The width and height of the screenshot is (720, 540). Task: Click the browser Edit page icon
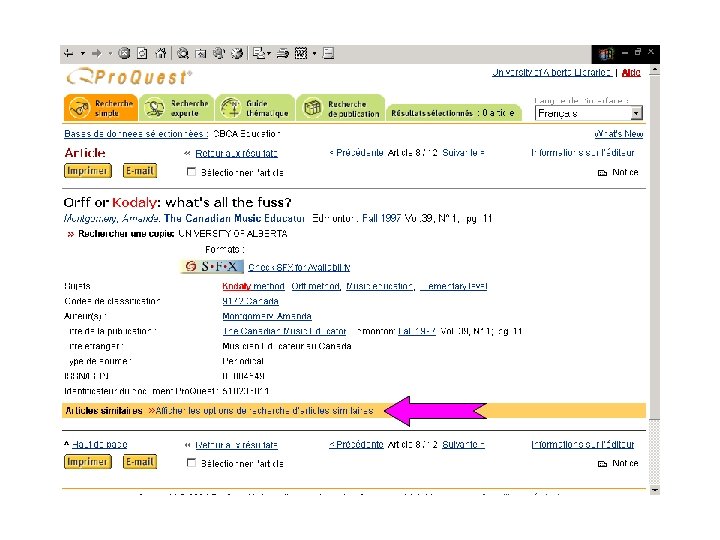click(x=301, y=54)
